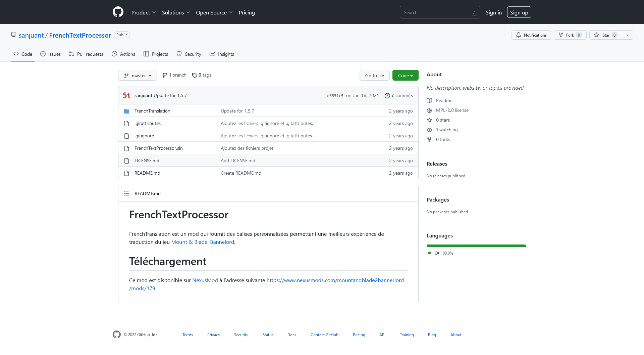
Task: Fork this repository
Action: click(570, 35)
